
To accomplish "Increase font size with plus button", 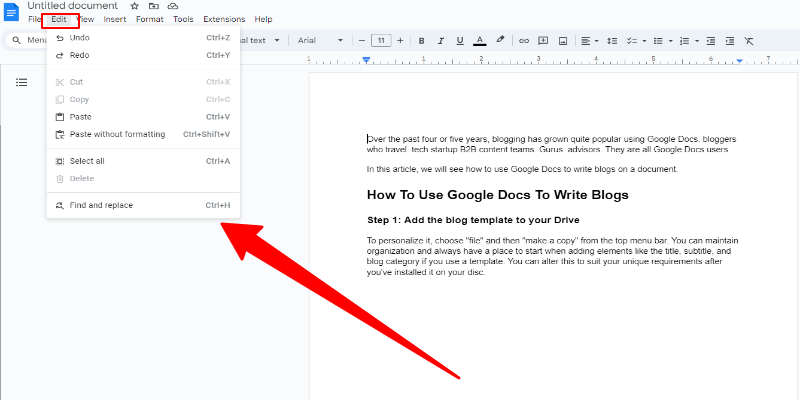I will click(x=400, y=41).
